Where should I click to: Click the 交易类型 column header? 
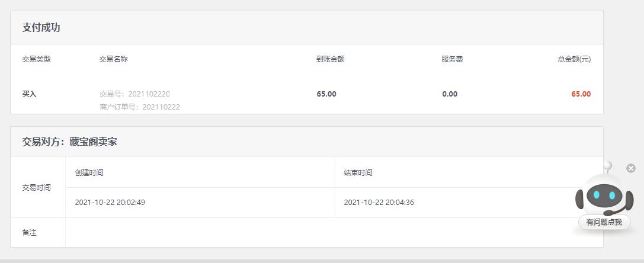36,59
